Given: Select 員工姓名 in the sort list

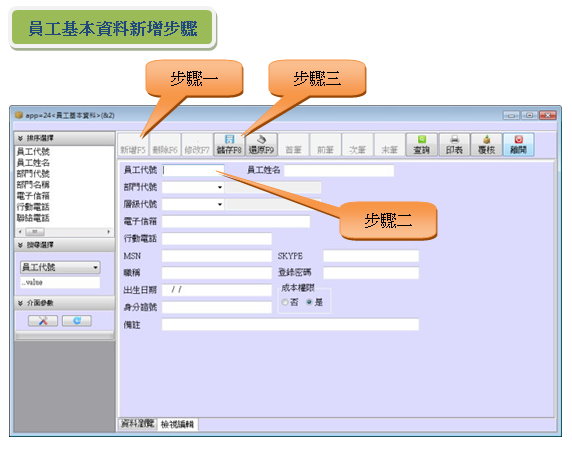Looking at the screenshot, I should pos(33,163).
